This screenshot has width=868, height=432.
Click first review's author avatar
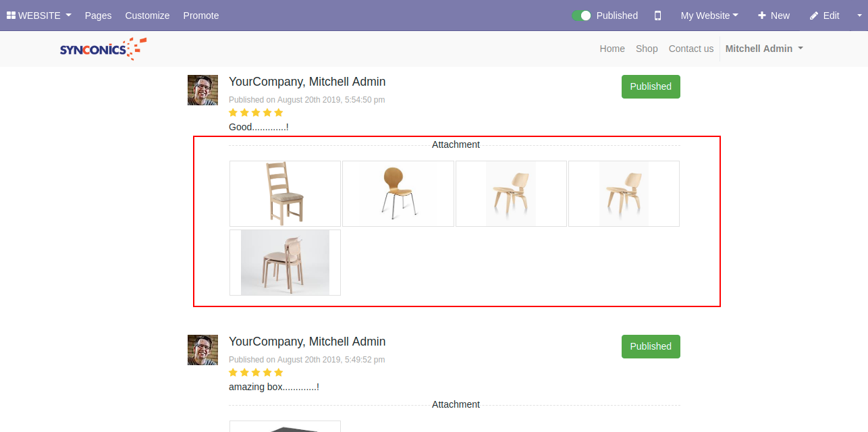(x=202, y=90)
